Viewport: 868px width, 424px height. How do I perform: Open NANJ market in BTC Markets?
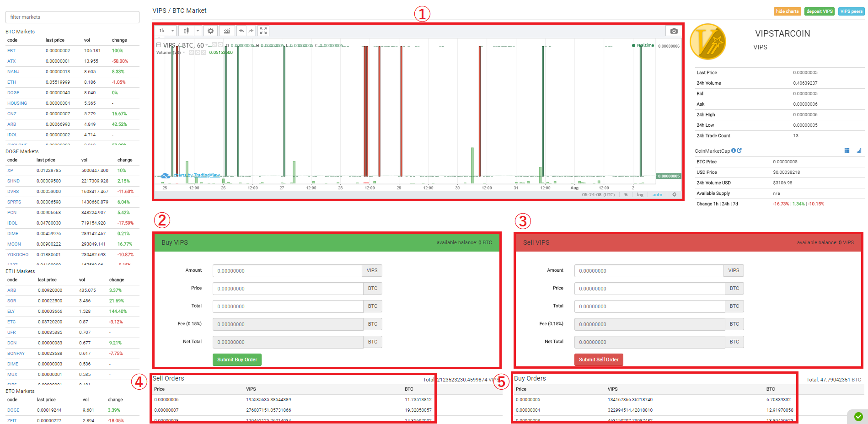[x=13, y=72]
